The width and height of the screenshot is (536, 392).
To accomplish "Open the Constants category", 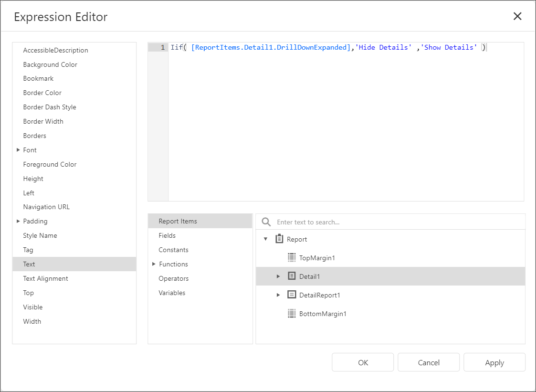I will coord(173,250).
